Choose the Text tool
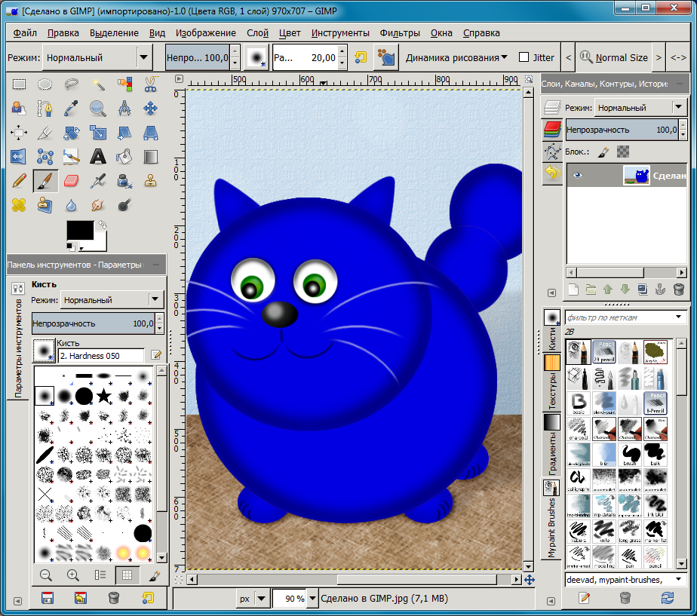Viewport: 697px width, 616px height. 97,157
